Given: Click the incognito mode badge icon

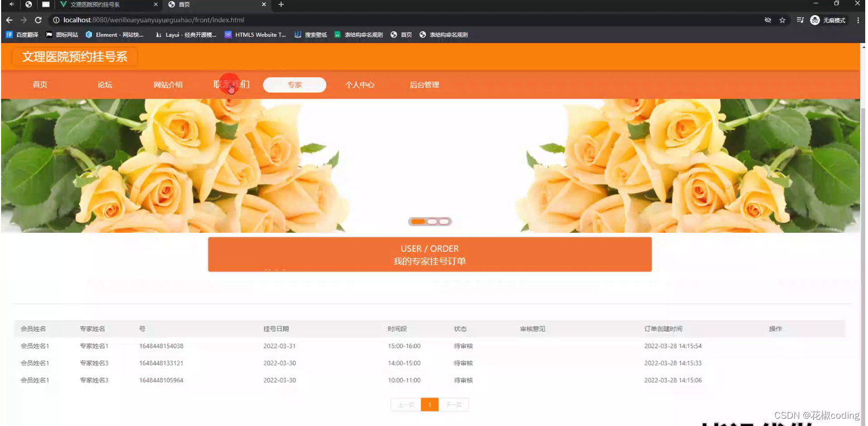Looking at the screenshot, I should 816,20.
